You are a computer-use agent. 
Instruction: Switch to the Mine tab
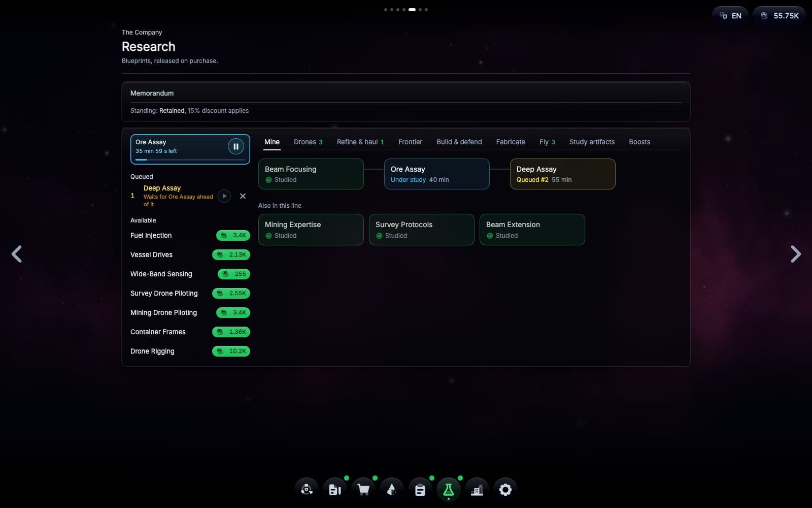point(272,142)
